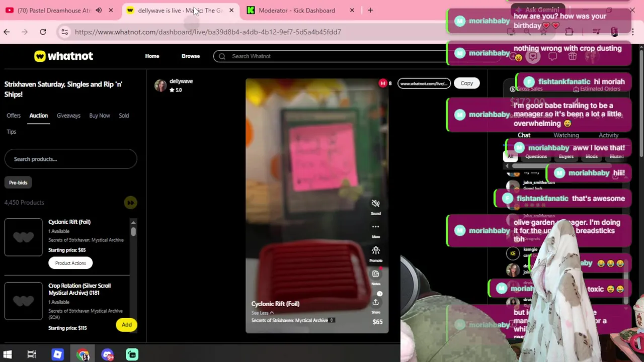Viewport: 644px width, 362px height.
Task: Reload the page
Action: pyautogui.click(x=43, y=32)
